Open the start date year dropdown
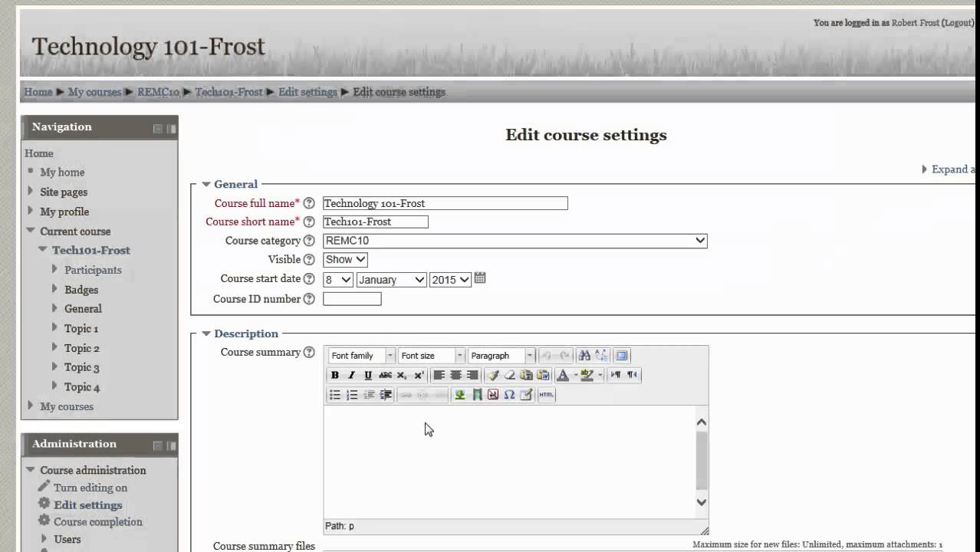 click(450, 280)
